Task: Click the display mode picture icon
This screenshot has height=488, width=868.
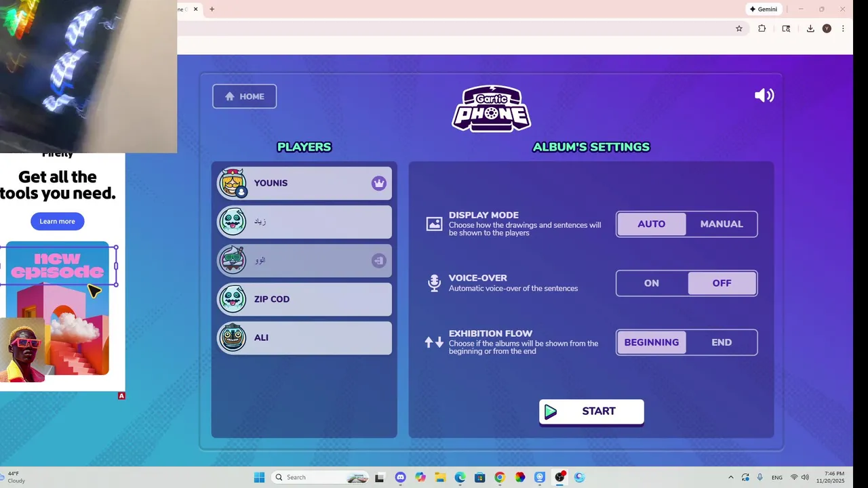Action: pos(434,224)
